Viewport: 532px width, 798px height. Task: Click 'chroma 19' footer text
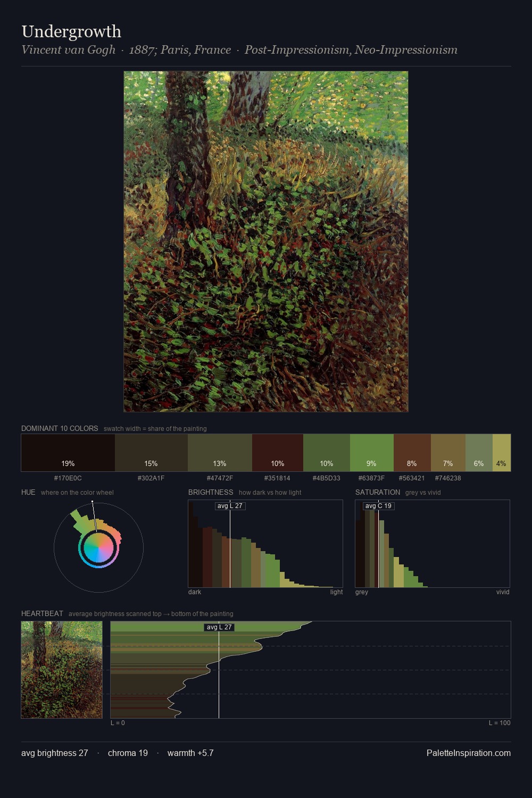point(128,753)
